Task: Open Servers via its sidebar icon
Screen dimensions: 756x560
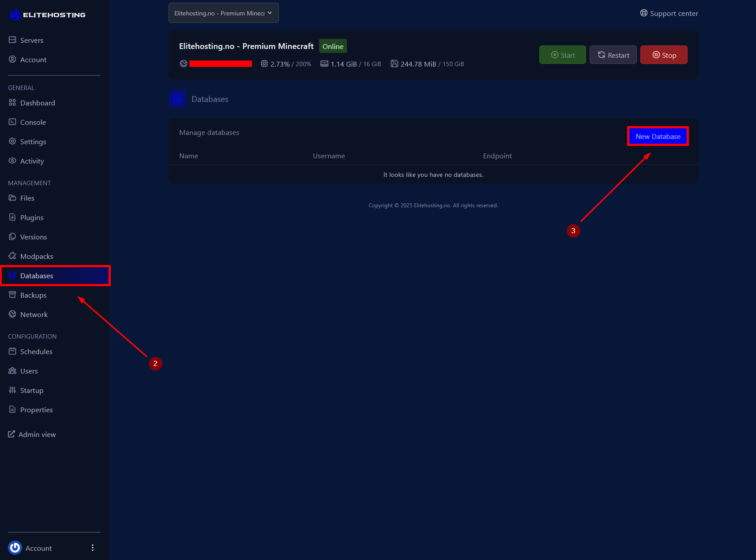Action: point(12,40)
